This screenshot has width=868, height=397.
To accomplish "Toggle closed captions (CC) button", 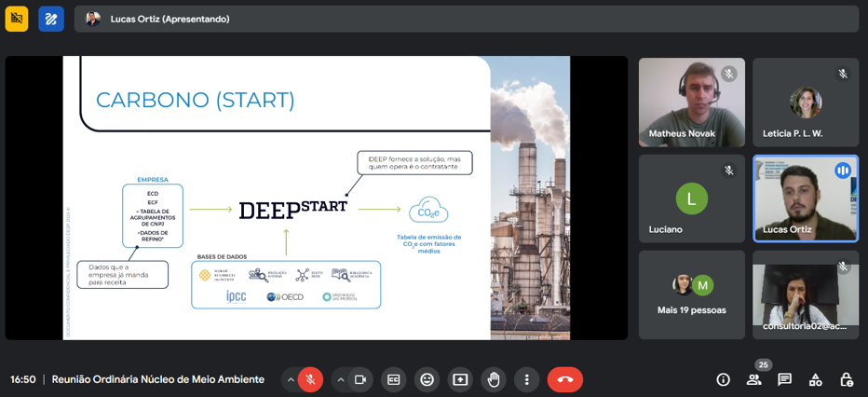I will 394,380.
